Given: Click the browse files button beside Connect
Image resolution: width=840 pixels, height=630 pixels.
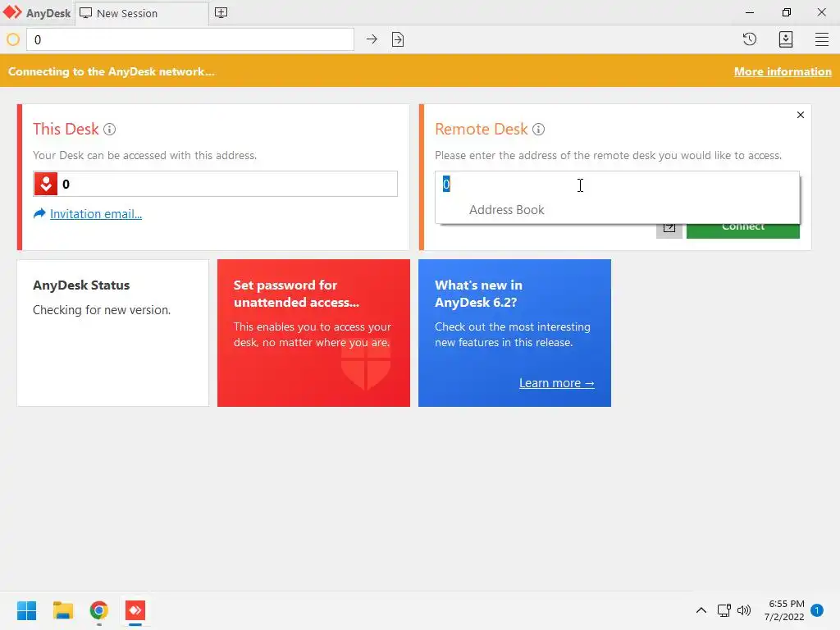Looking at the screenshot, I should pyautogui.click(x=669, y=231).
